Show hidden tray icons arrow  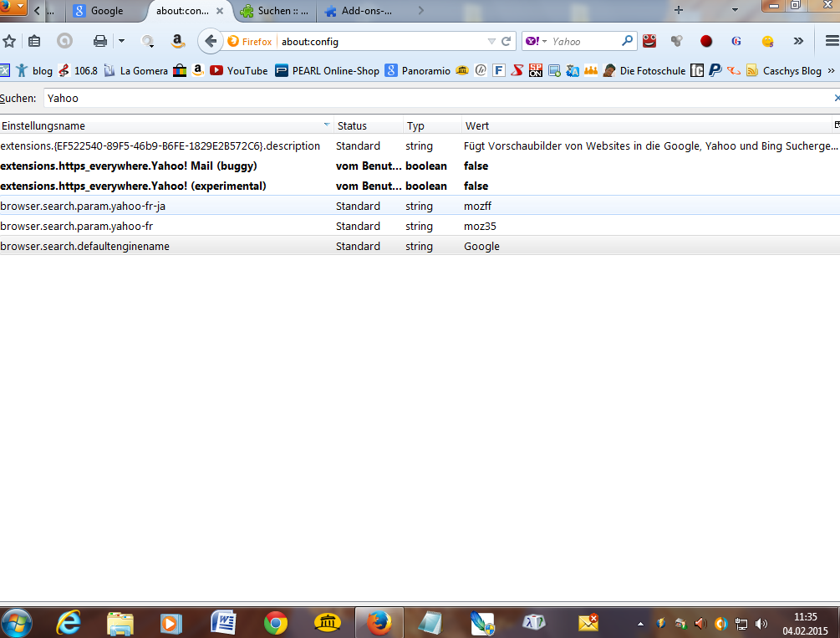[640, 624]
